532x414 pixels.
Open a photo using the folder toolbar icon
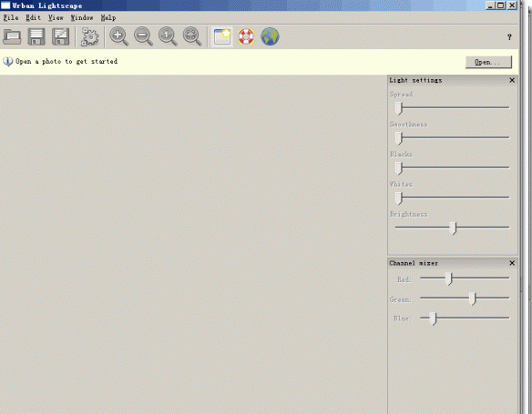click(12, 36)
